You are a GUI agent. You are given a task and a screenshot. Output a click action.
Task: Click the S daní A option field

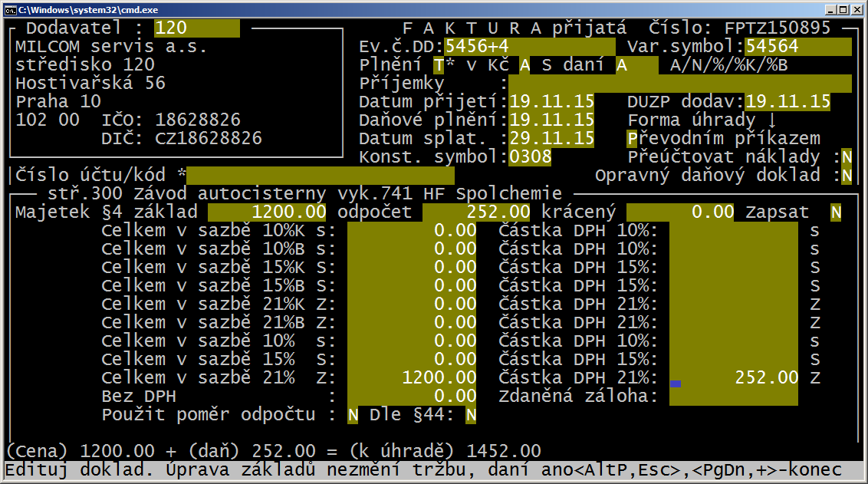coord(637,64)
